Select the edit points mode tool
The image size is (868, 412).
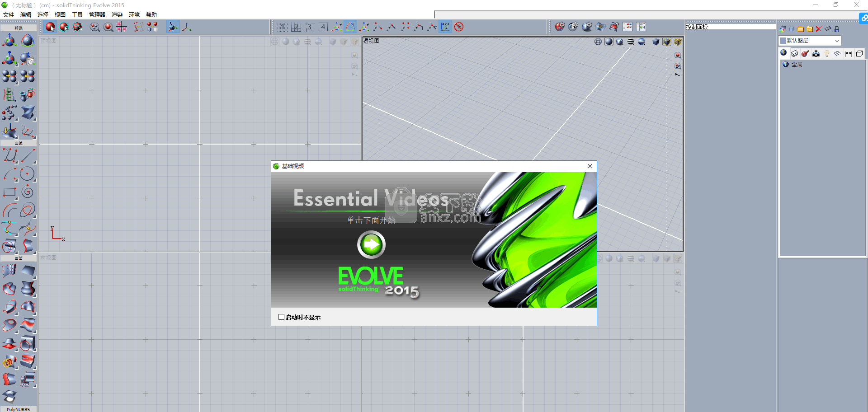(78, 27)
